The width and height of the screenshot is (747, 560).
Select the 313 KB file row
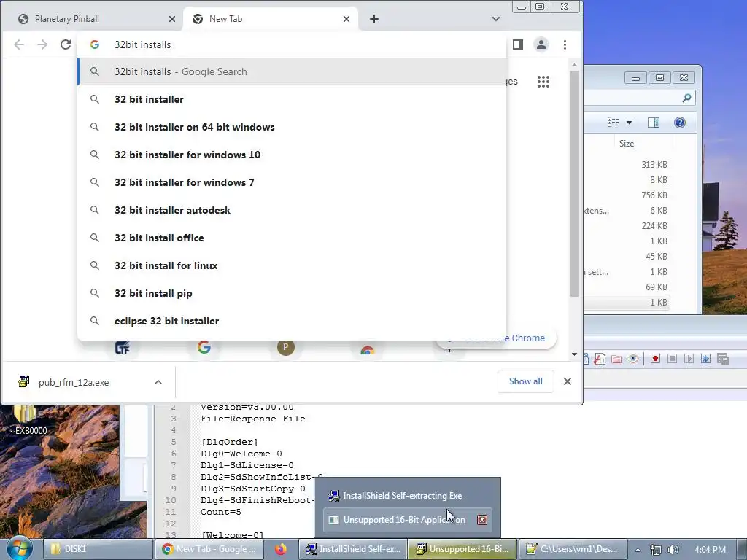click(627, 164)
